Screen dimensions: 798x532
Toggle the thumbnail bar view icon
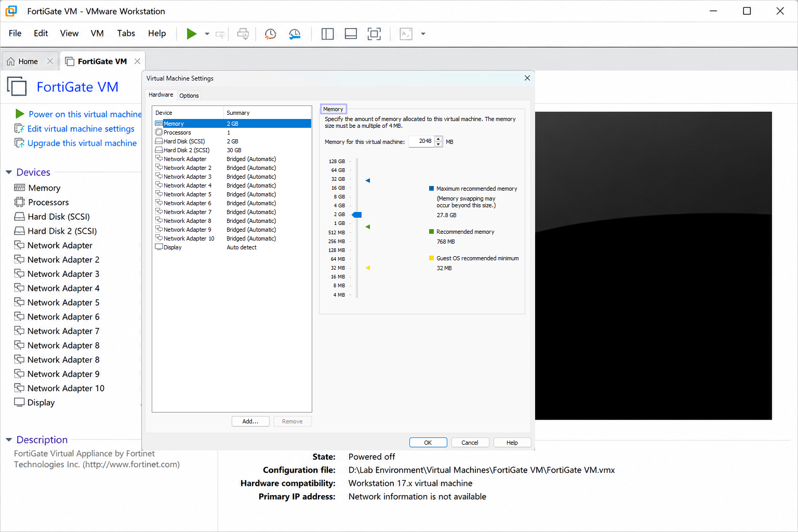(351, 34)
